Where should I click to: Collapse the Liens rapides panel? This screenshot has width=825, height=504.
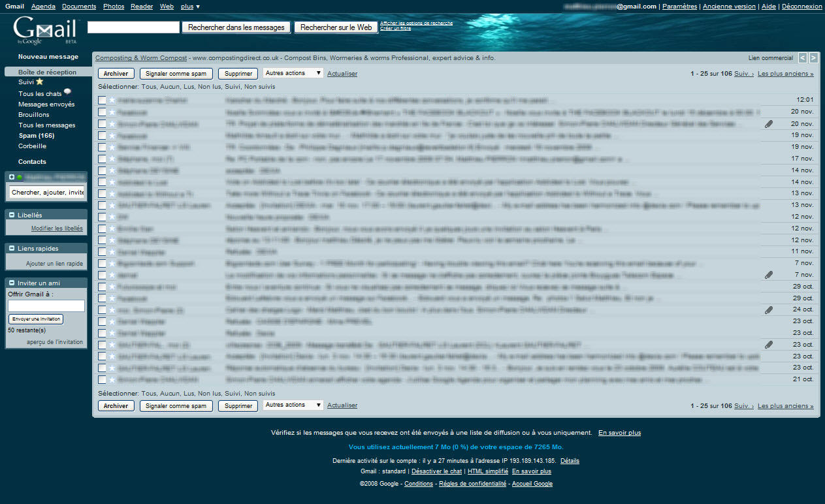tap(12, 249)
